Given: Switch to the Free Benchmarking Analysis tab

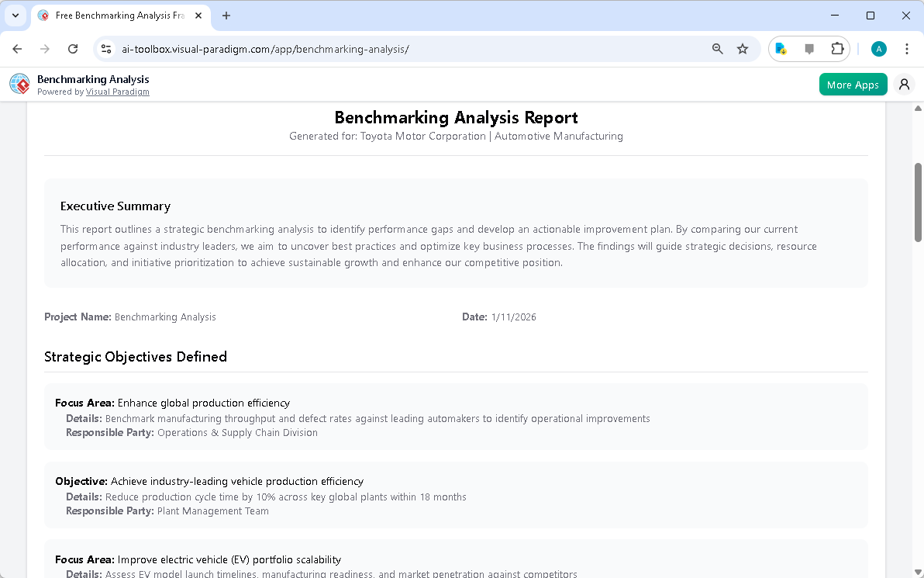Looking at the screenshot, I should (x=116, y=15).
